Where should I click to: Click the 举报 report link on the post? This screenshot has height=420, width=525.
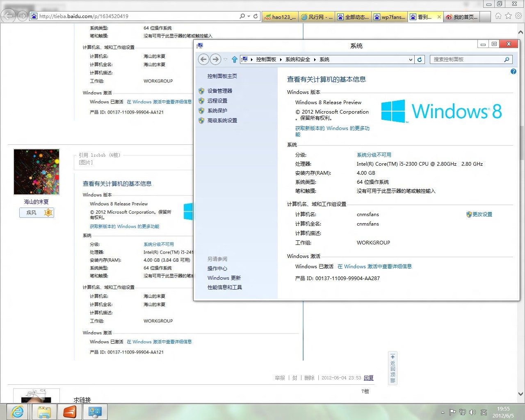[280, 378]
